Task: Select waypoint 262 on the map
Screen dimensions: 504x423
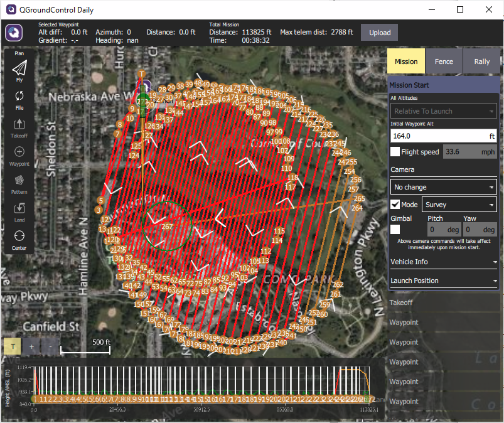Action: (x=338, y=284)
